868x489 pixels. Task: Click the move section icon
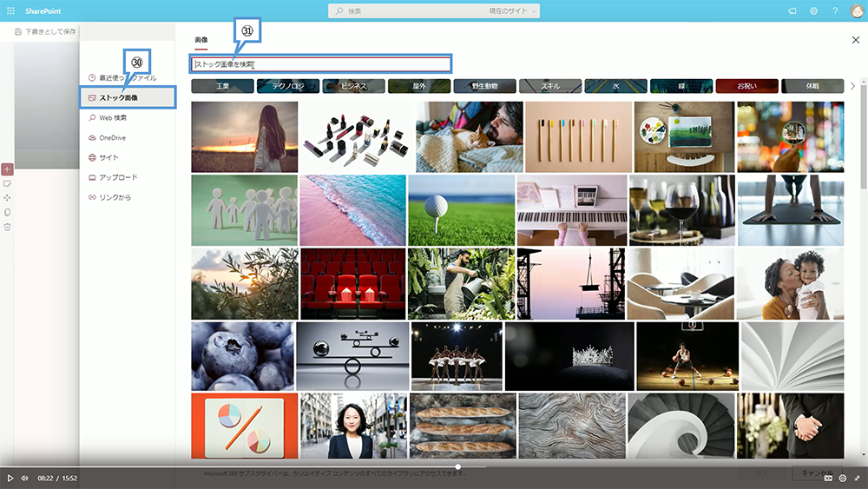point(7,198)
